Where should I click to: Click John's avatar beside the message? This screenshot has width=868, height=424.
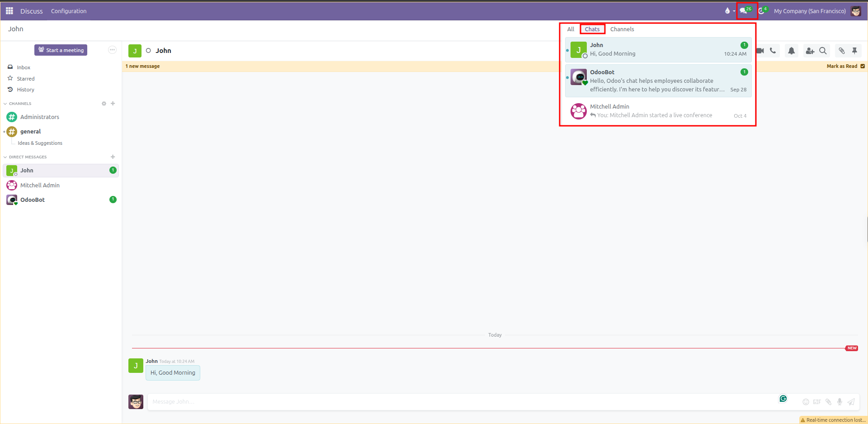[136, 366]
